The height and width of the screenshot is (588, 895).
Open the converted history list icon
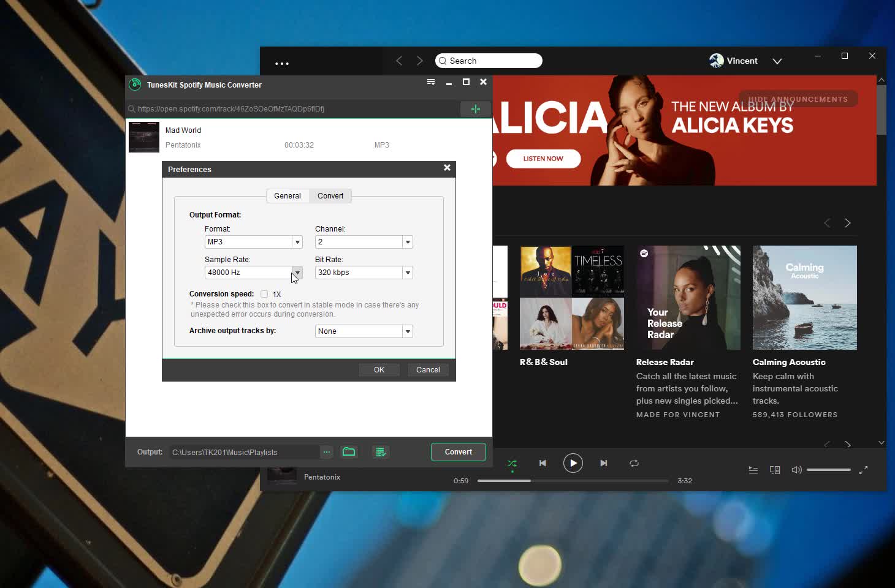[381, 452]
